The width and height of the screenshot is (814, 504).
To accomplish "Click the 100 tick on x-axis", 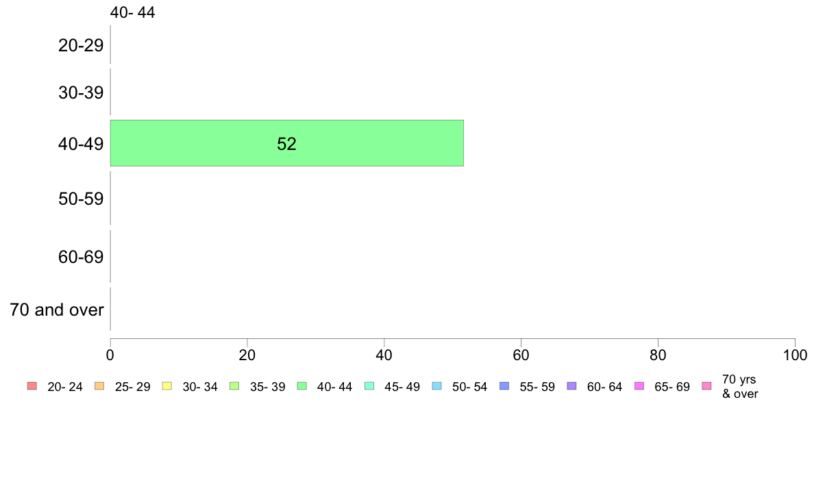I will point(795,355).
